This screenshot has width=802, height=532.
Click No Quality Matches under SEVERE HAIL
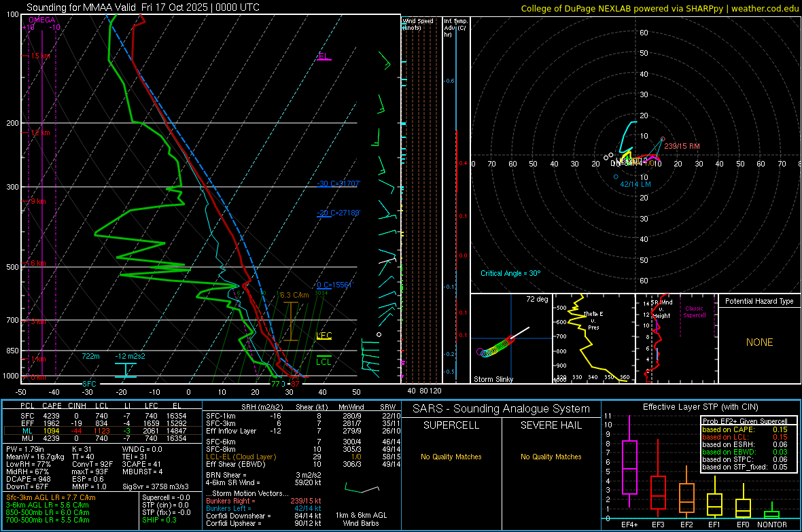pos(551,457)
